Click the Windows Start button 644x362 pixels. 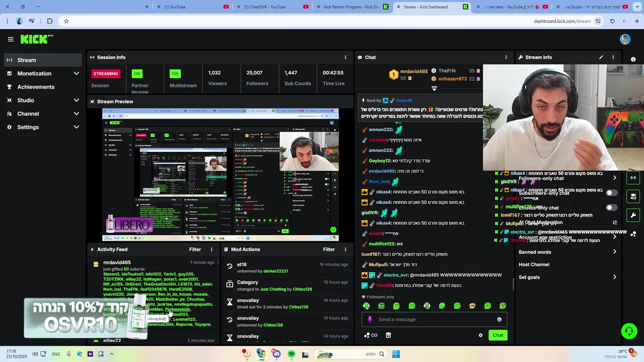point(396,354)
